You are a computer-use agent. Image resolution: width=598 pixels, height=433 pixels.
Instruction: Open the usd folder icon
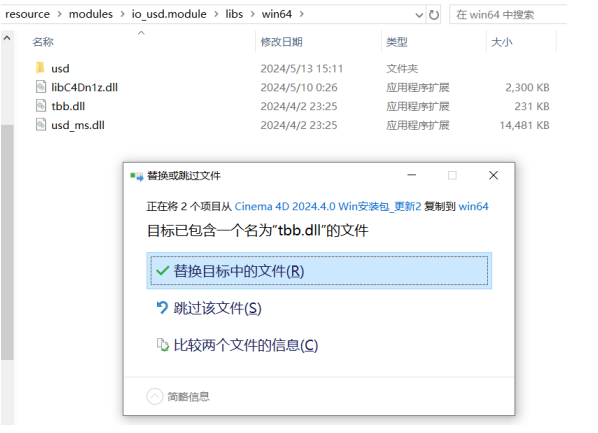[x=40, y=68]
